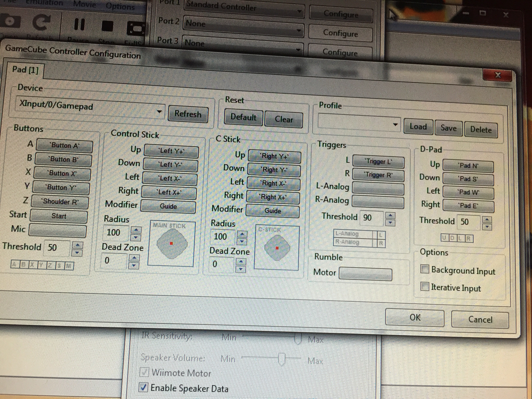Remap the A button binding 'Button A'
The image size is (532, 399).
64,146
